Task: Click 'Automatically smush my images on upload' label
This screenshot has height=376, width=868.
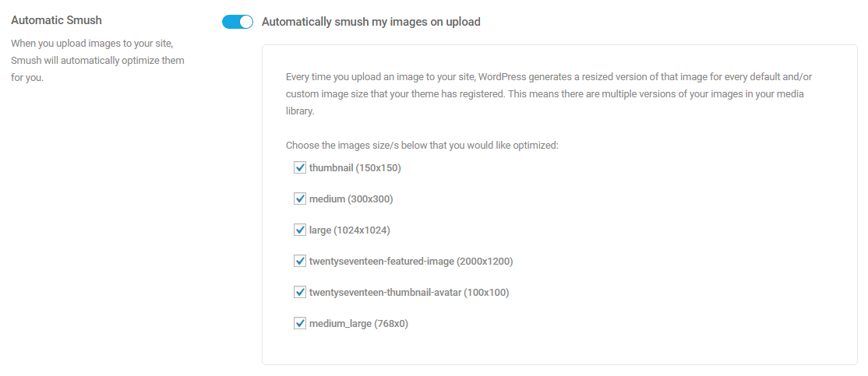Action: click(x=371, y=22)
